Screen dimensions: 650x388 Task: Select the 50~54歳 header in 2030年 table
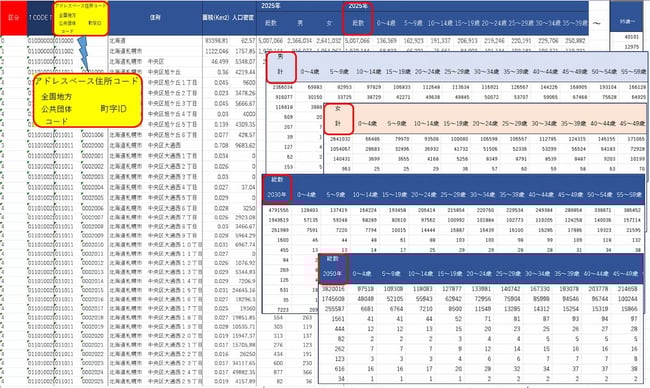click(600, 194)
